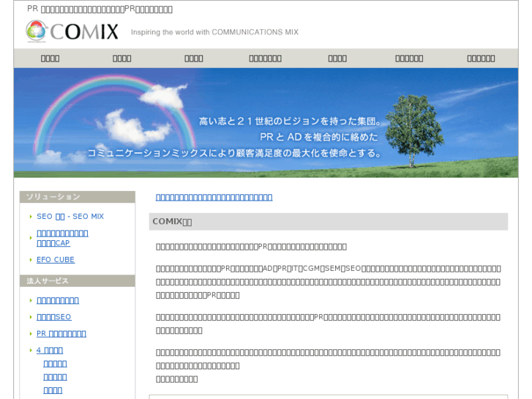The width and height of the screenshot is (532, 399).
Task: Click the ソリューション sidebar header
Action: (x=78, y=197)
